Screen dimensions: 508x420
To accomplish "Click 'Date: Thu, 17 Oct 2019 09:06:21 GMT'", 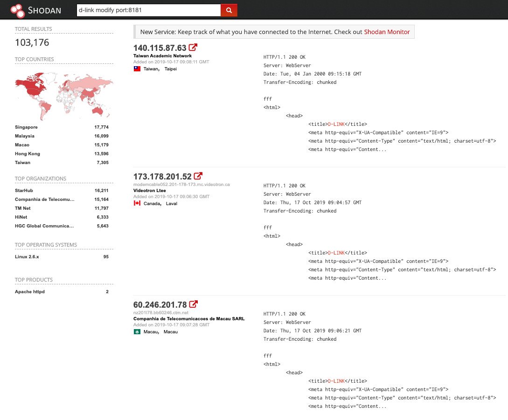I will coord(313,330).
